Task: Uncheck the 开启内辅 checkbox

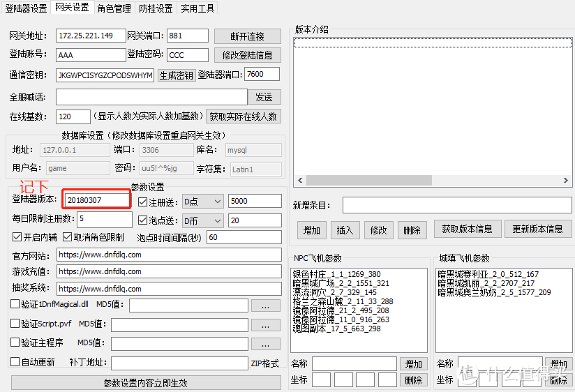Action: (x=17, y=237)
